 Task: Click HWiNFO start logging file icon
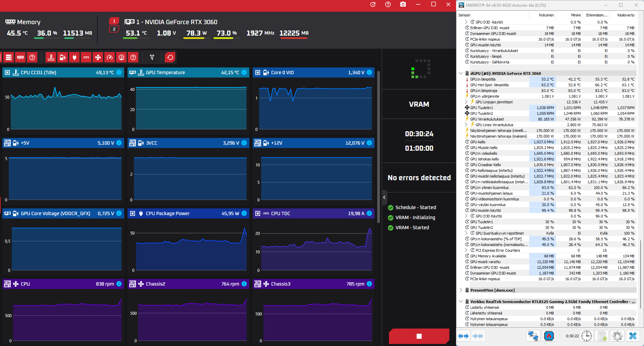pyautogui.click(x=602, y=336)
